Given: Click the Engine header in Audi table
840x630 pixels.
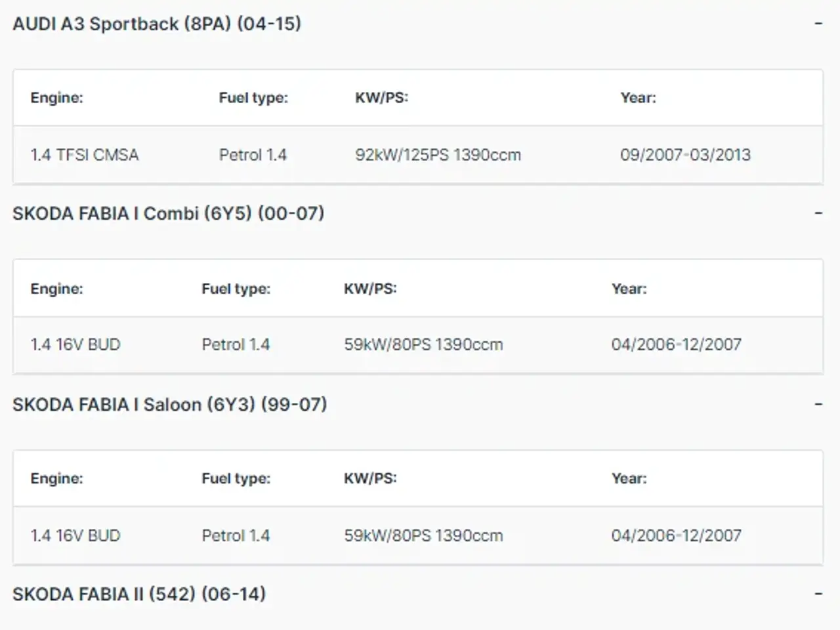Looking at the screenshot, I should (56, 98).
